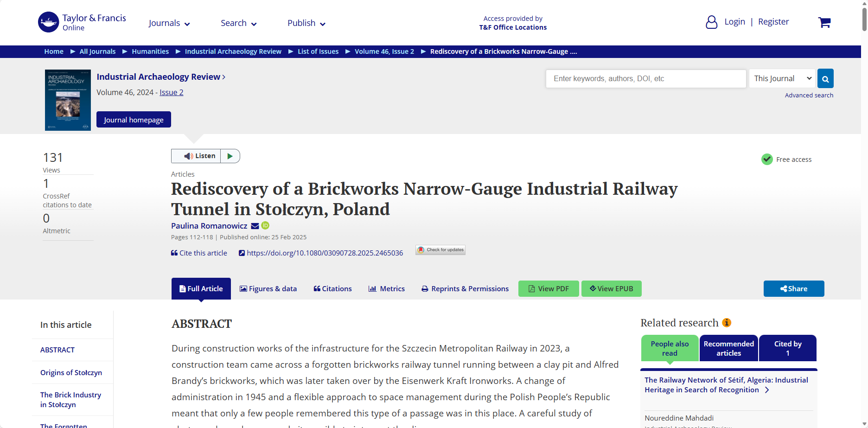The width and height of the screenshot is (868, 428).
Task: Open the This Journal scope dropdown
Action: [782, 79]
